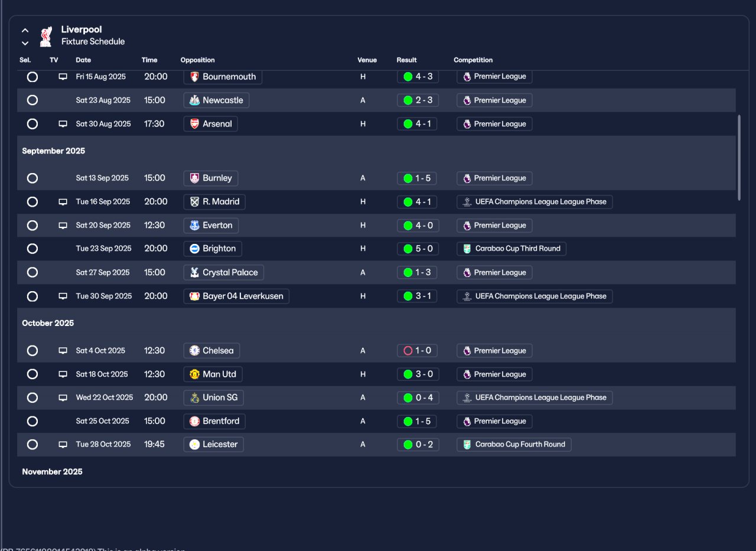Click the TV icon for R. Madrid match
This screenshot has width=756, height=551.
(x=63, y=202)
